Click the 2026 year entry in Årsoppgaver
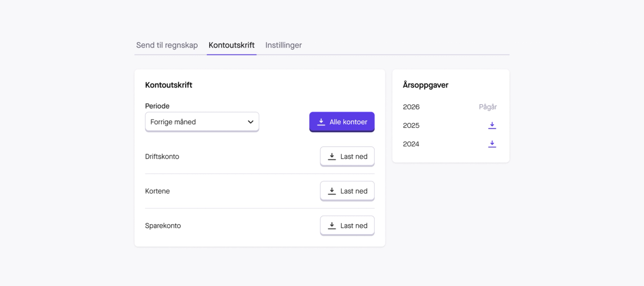 [x=411, y=107]
